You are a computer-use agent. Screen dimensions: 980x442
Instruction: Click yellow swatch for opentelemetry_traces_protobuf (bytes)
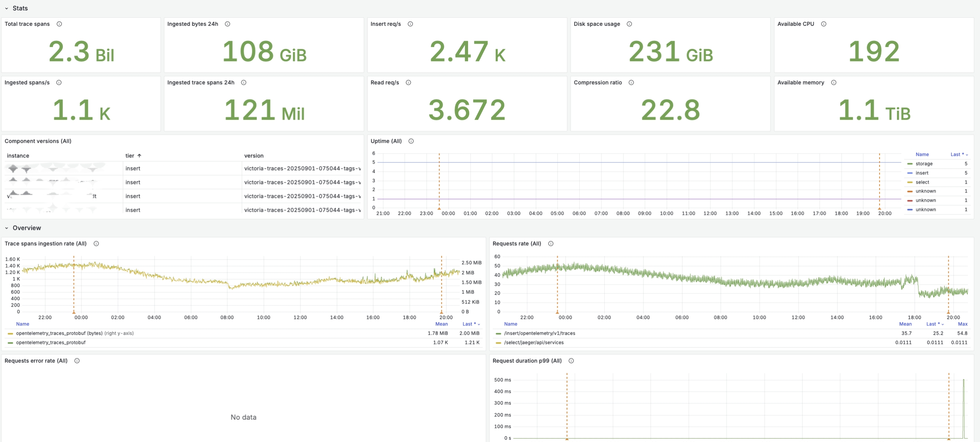pyautogui.click(x=10, y=333)
